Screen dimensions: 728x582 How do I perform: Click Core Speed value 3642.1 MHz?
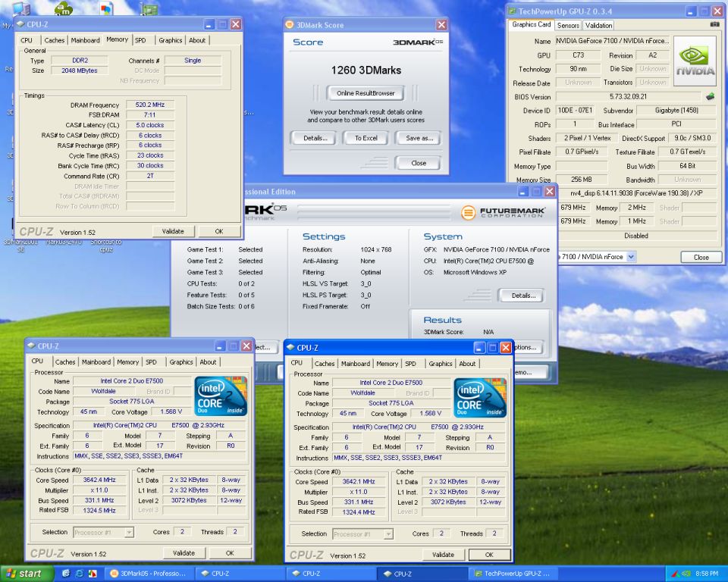[x=359, y=482]
